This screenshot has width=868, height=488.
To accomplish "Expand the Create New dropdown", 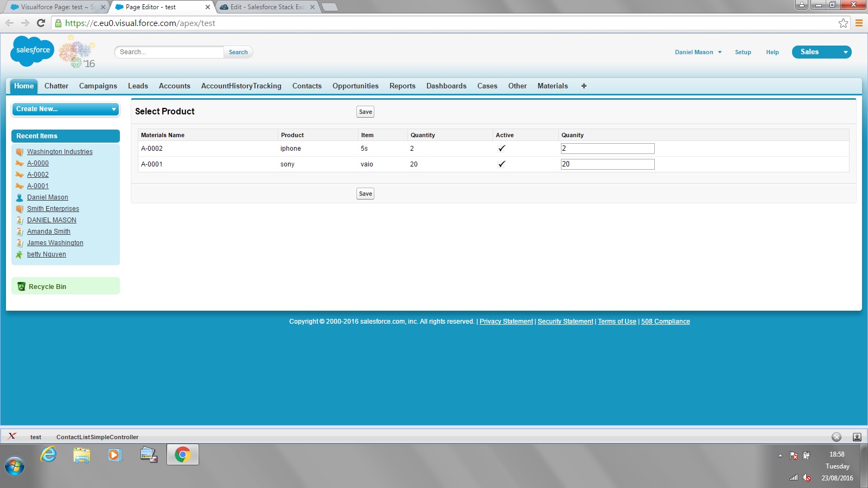I will (66, 109).
